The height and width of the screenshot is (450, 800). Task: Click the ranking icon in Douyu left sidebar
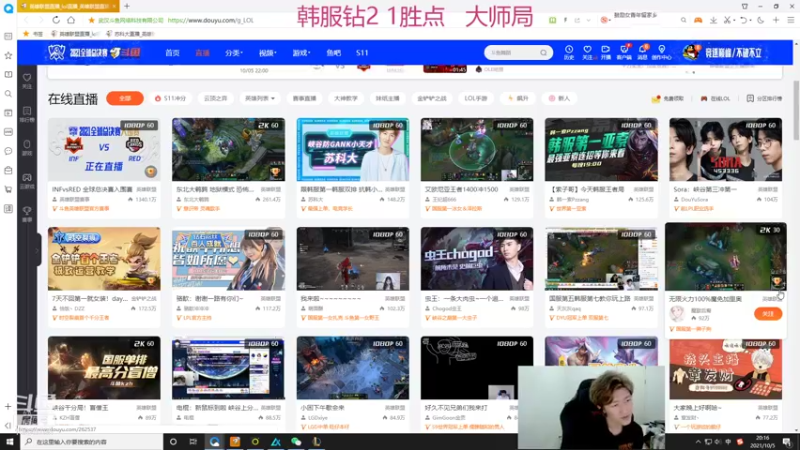point(27,114)
